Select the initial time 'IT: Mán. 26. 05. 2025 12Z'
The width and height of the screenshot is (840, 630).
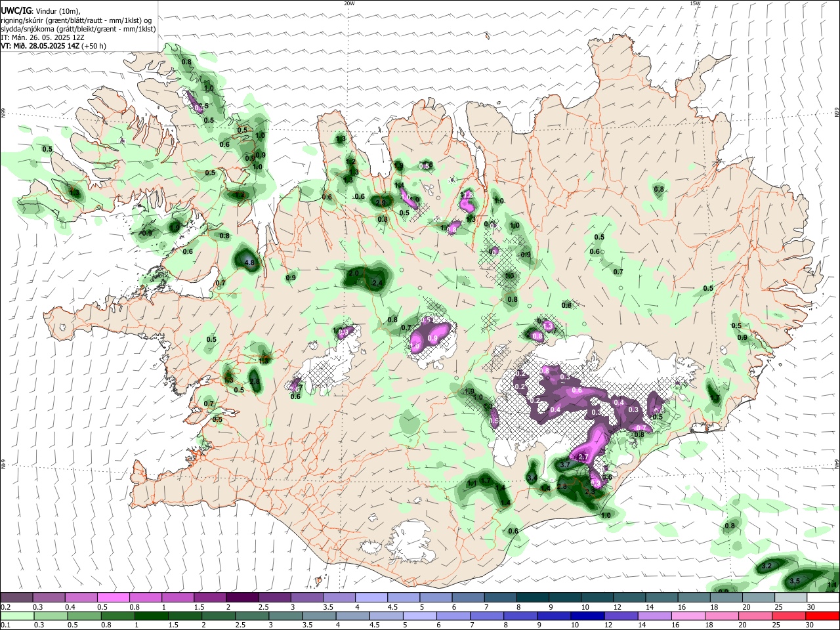pyautogui.click(x=44, y=37)
